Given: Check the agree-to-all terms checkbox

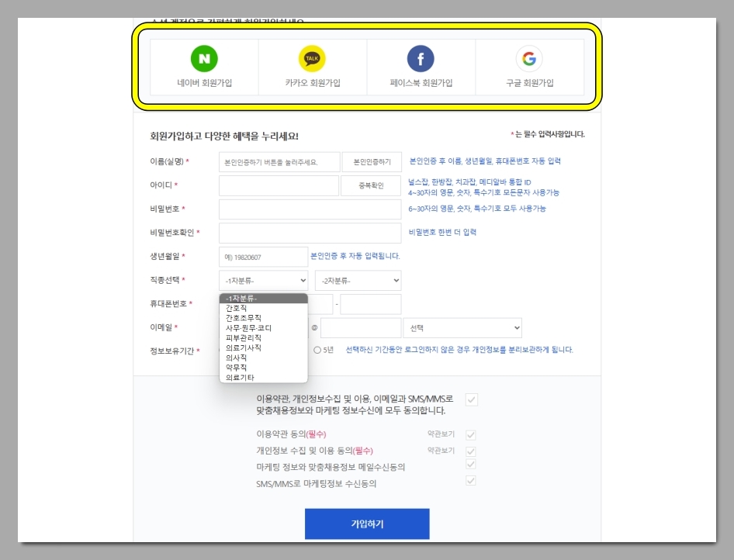Looking at the screenshot, I should (472, 399).
